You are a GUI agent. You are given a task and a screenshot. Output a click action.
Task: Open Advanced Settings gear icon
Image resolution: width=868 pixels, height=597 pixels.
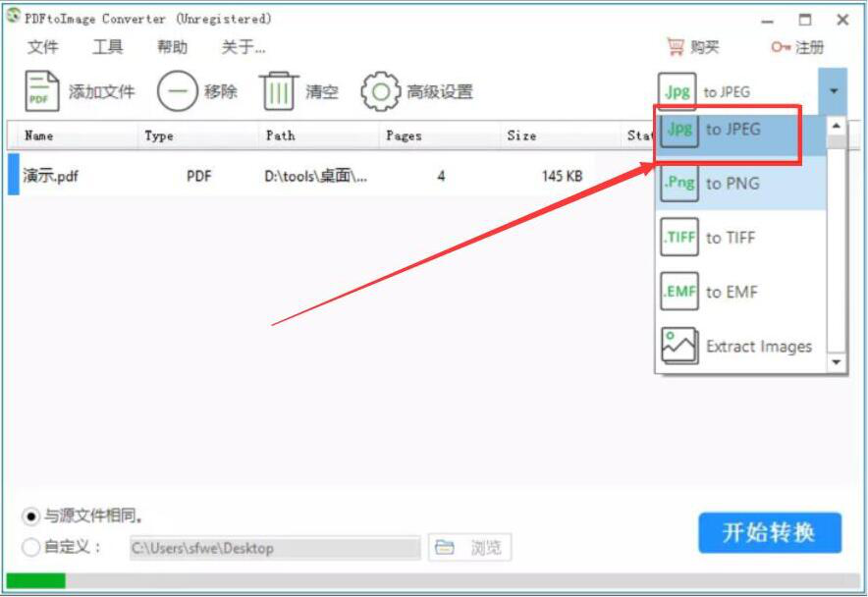point(380,91)
